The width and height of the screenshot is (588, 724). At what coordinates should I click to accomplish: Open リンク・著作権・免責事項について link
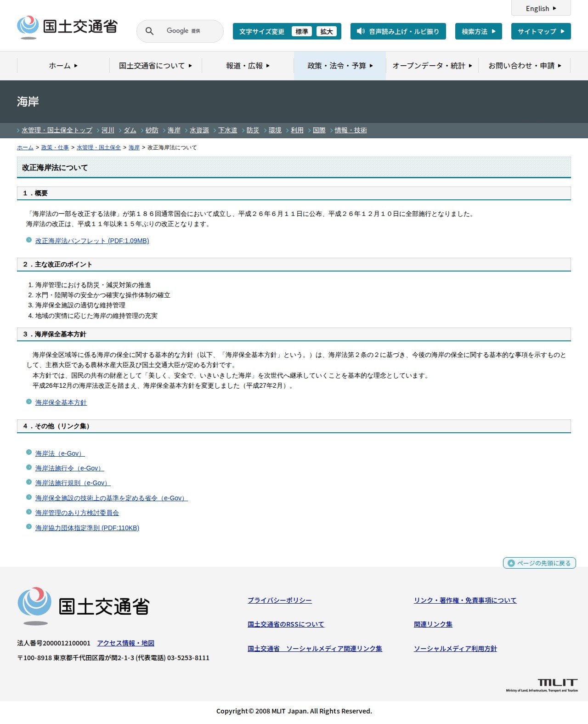coord(465,600)
